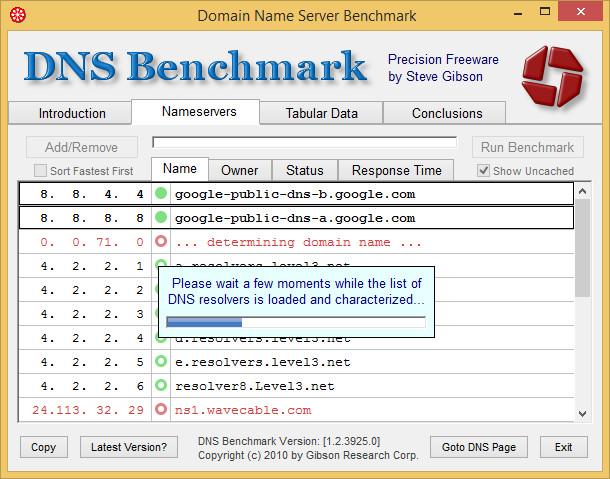This screenshot has width=610, height=479.
Task: Click the red status circle for ns1.wavecable.com
Action: pyautogui.click(x=161, y=409)
